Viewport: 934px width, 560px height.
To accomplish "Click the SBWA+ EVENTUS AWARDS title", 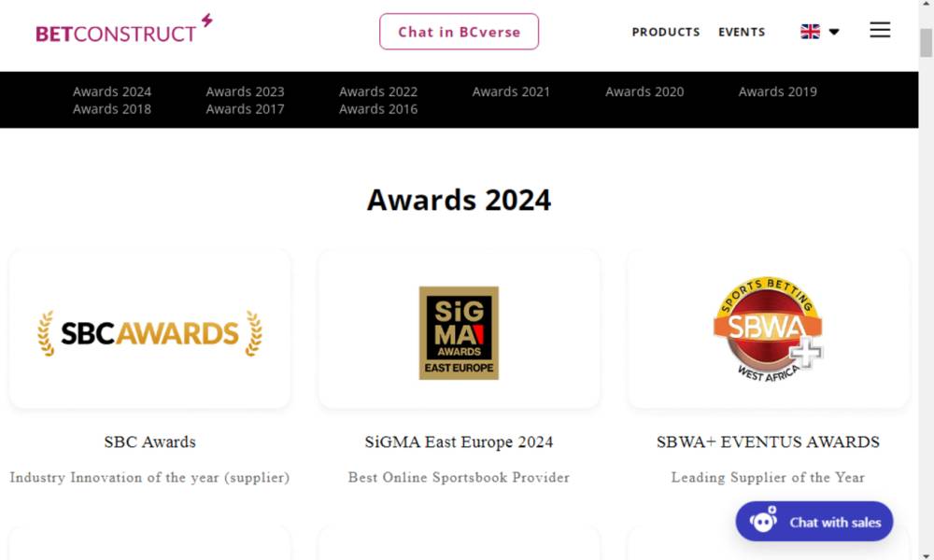I will point(768,442).
